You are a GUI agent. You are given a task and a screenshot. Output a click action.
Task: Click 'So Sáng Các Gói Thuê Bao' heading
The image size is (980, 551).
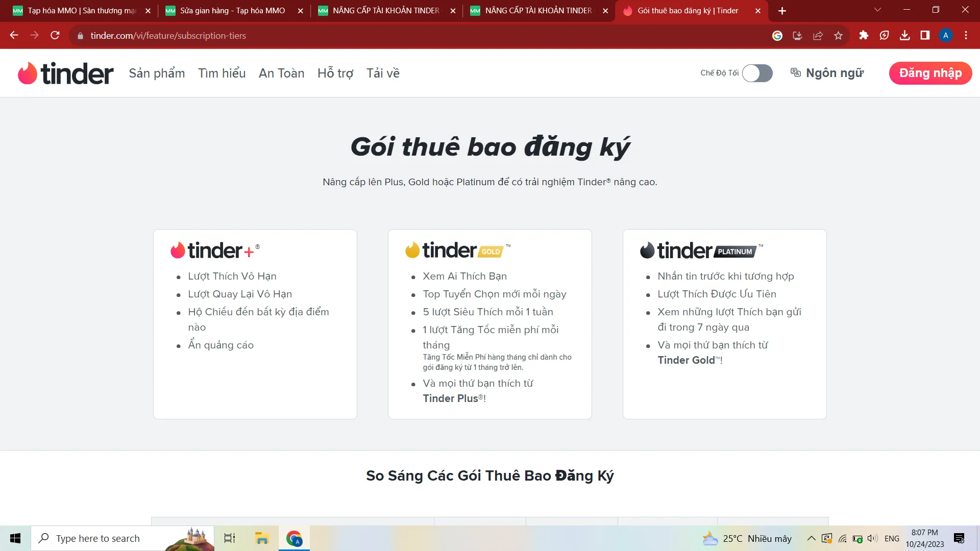coord(489,475)
